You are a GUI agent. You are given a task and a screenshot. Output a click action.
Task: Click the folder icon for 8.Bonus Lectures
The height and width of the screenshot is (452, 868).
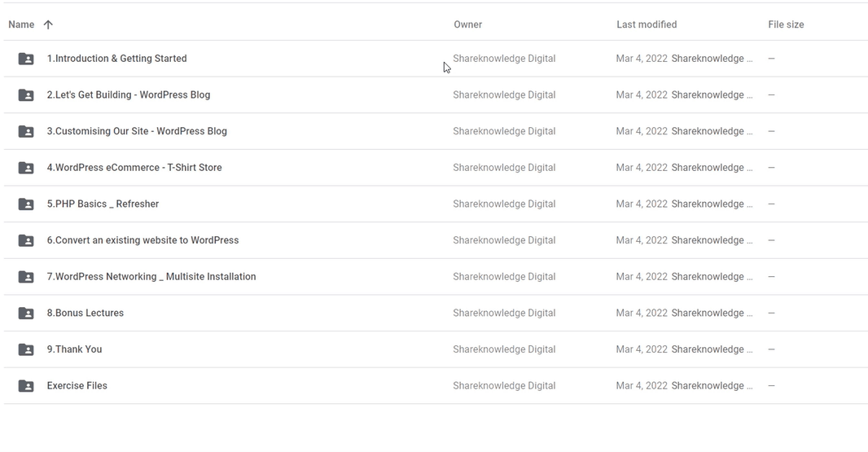[x=26, y=313]
